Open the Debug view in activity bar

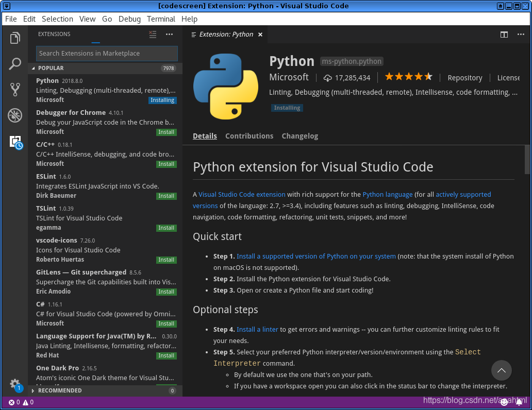[x=15, y=115]
